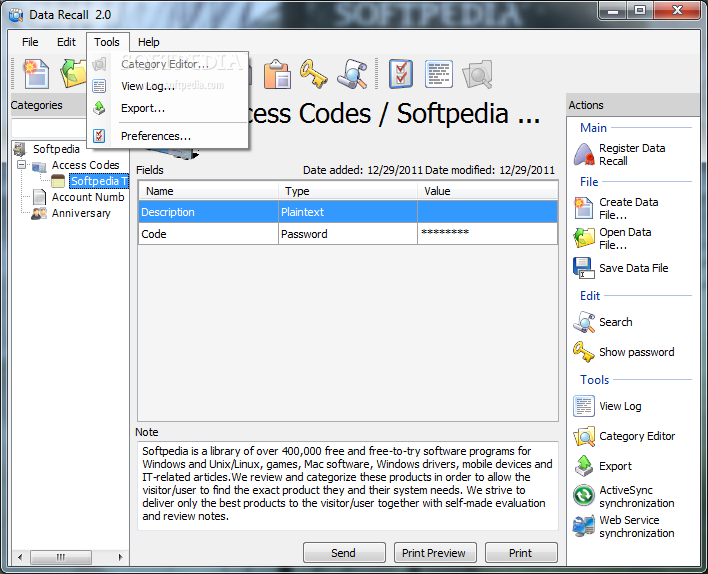Viewport: 708px width, 574px height.
Task: Click the search magnifier scroll toolbar icon
Action: point(352,74)
